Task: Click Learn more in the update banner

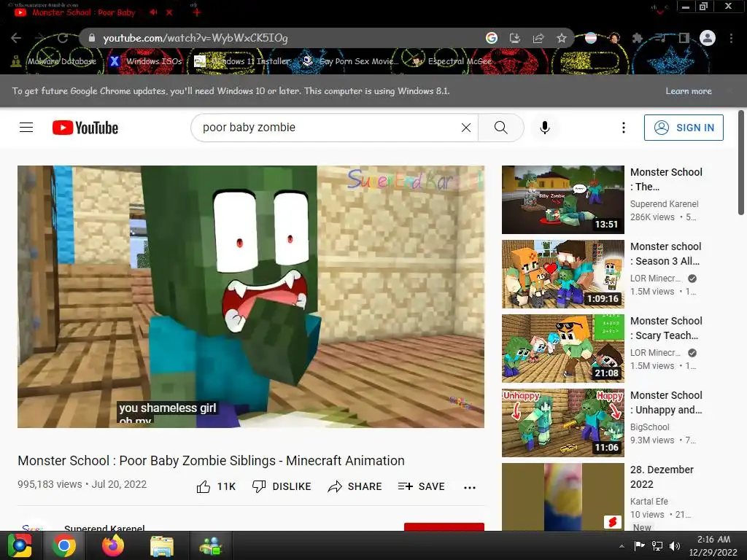Action: coord(689,91)
